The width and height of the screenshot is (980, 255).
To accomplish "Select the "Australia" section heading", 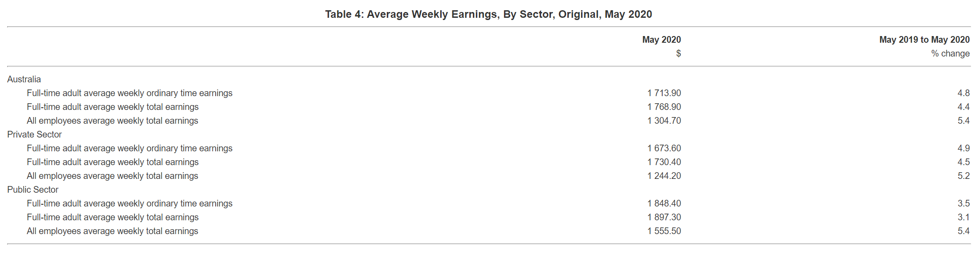I will point(24,79).
